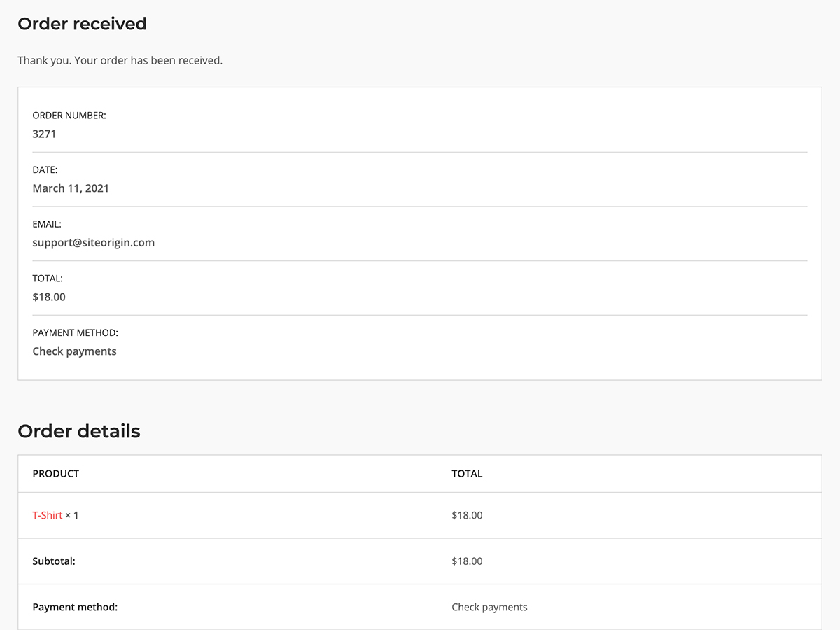Click the $18.00 total in order summary
This screenshot has height=630, width=840.
49,297
